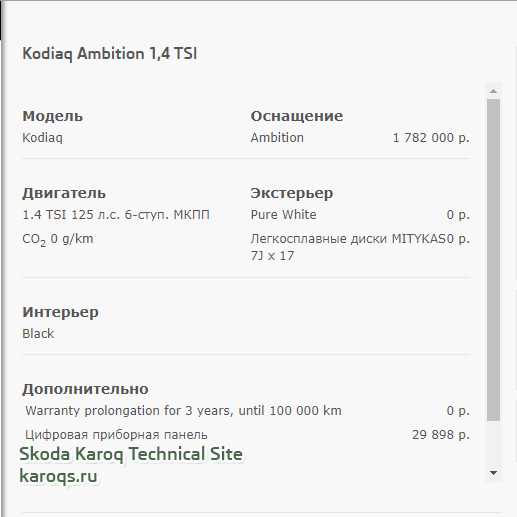Select the Экстерьер heading

pyautogui.click(x=292, y=193)
